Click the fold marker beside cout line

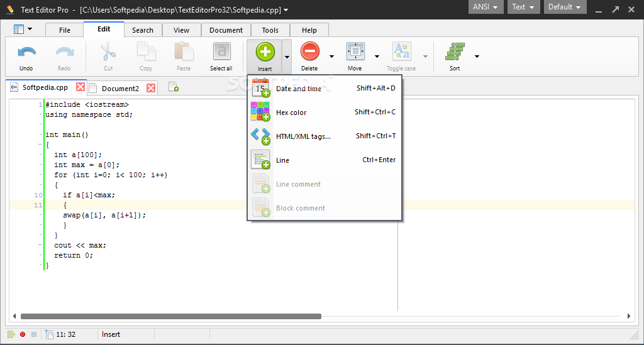point(40,245)
